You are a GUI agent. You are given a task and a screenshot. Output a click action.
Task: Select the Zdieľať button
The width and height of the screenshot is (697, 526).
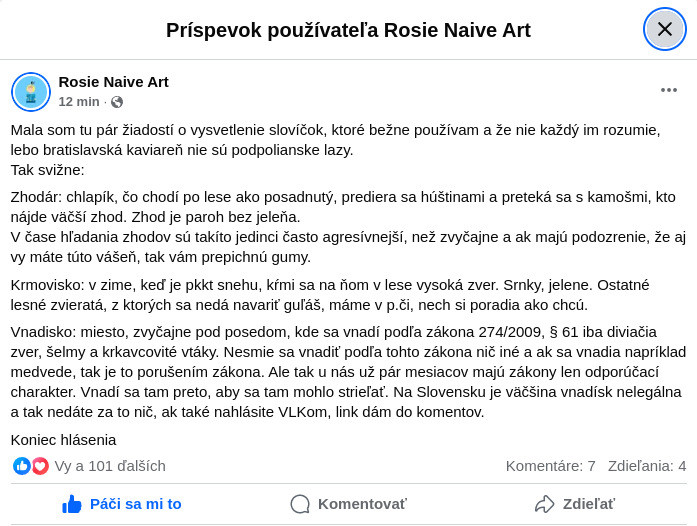tap(574, 504)
